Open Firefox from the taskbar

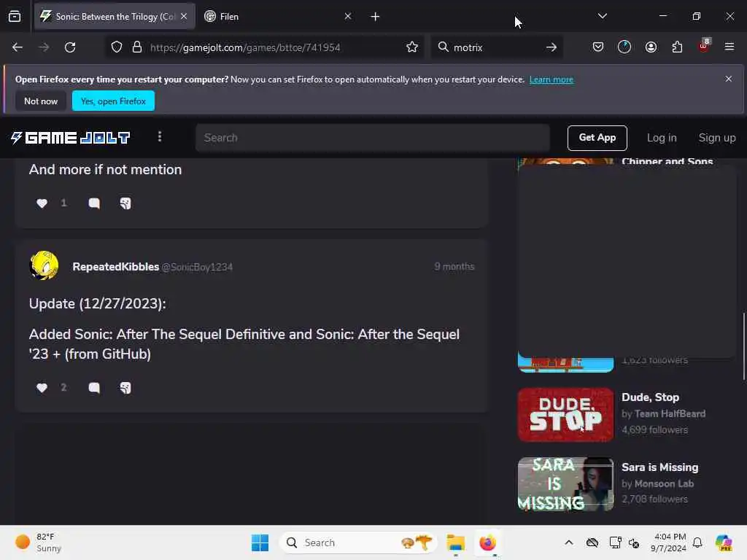point(487,542)
